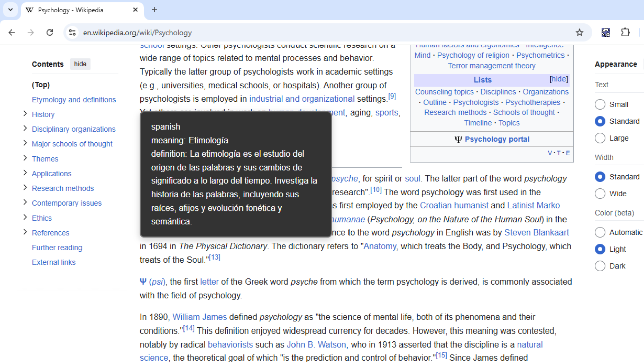Image resolution: width=644 pixels, height=362 pixels.
Task: Expand the History section in contents
Action: tap(25, 114)
